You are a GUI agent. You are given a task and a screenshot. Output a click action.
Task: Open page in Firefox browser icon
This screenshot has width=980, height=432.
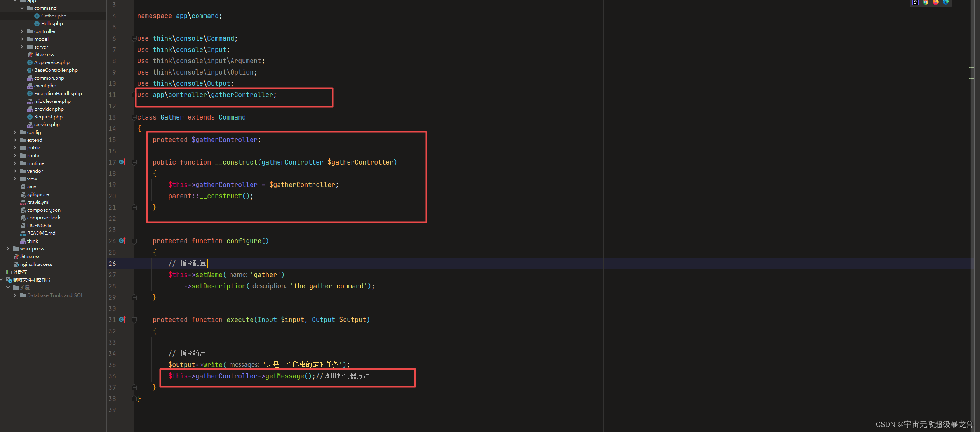click(x=936, y=2)
